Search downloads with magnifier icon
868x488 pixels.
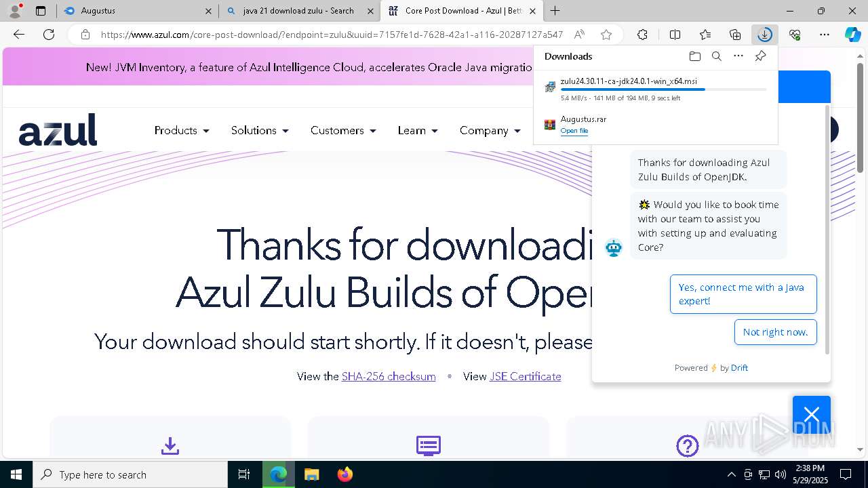coord(716,56)
